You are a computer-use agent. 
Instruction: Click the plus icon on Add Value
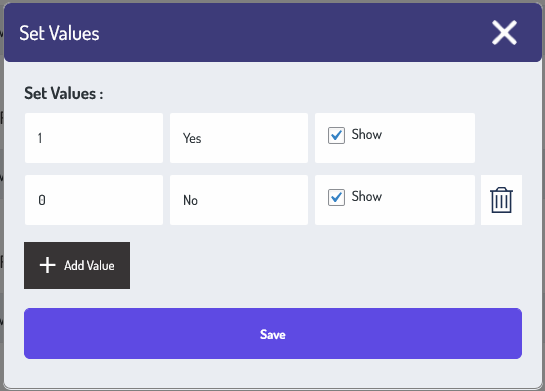point(47,266)
